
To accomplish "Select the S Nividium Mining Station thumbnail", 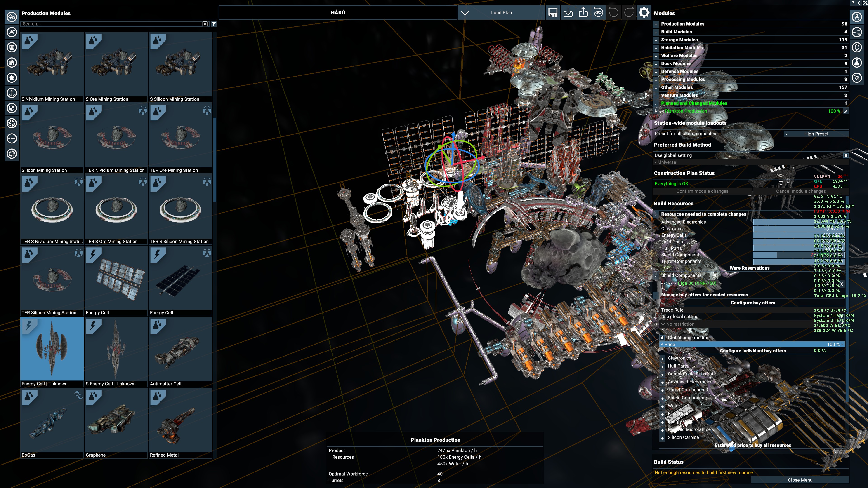I will click(x=52, y=67).
